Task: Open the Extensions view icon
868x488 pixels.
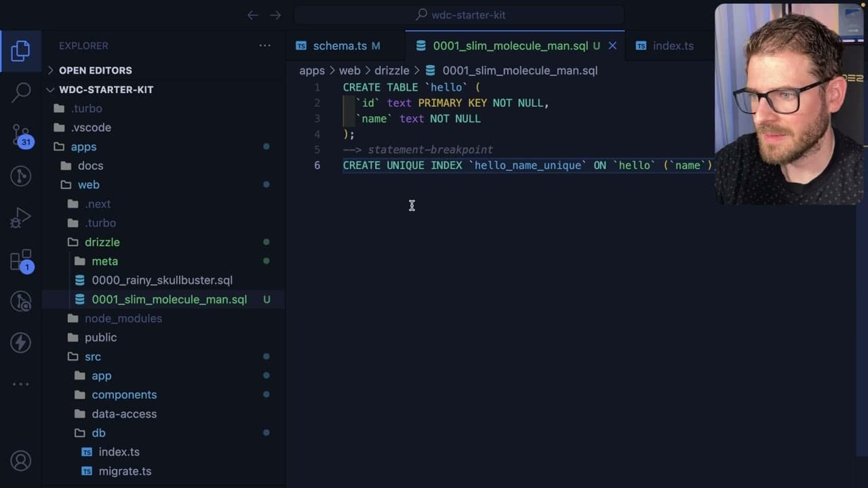Action: pyautogui.click(x=21, y=260)
